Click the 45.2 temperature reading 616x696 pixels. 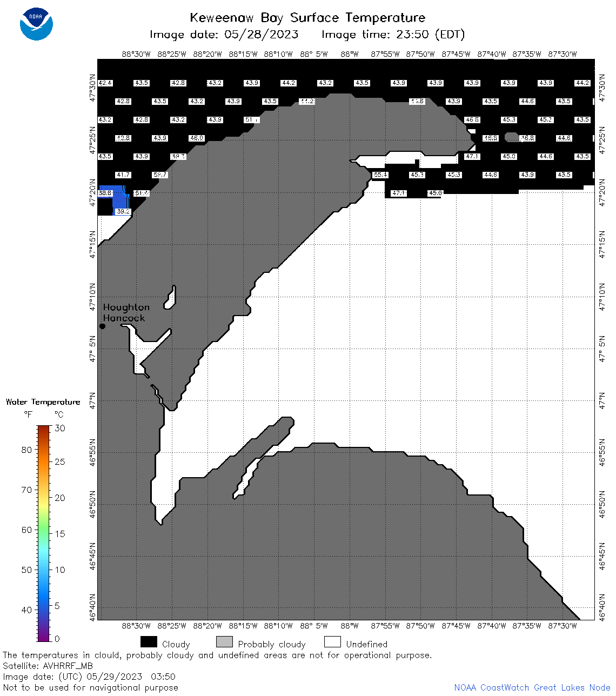(x=546, y=119)
